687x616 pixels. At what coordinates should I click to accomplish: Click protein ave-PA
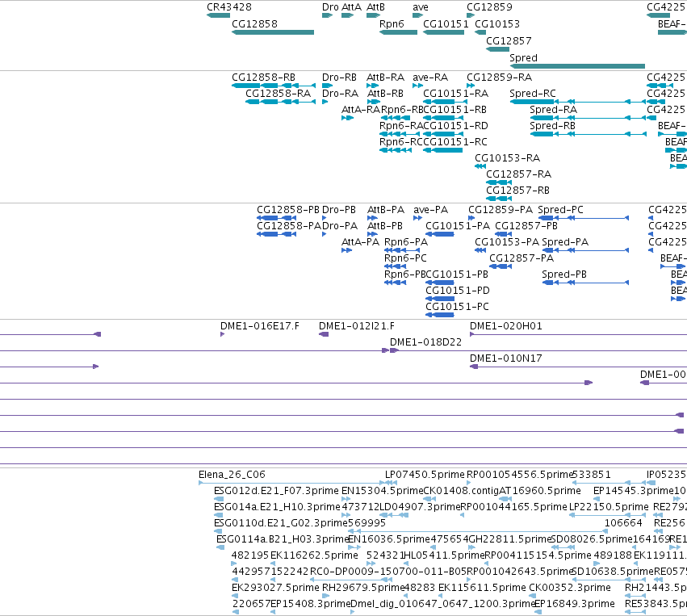pyautogui.click(x=417, y=218)
